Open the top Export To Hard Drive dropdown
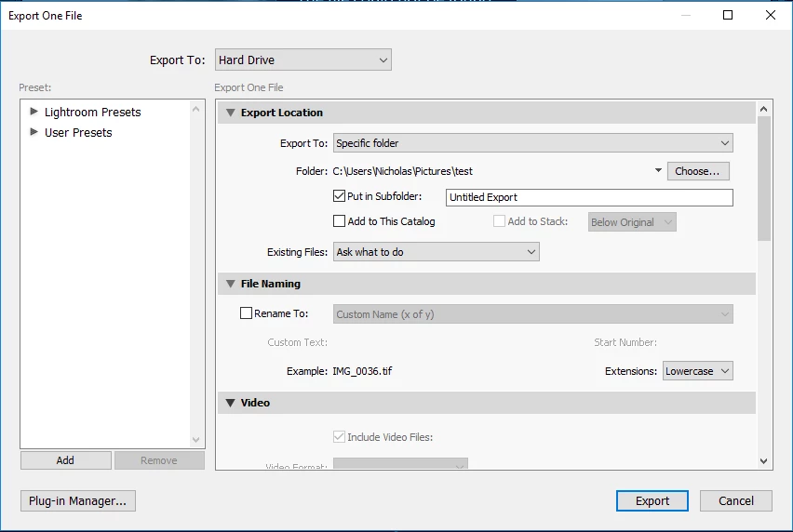Image resolution: width=793 pixels, height=532 pixels. [x=302, y=60]
